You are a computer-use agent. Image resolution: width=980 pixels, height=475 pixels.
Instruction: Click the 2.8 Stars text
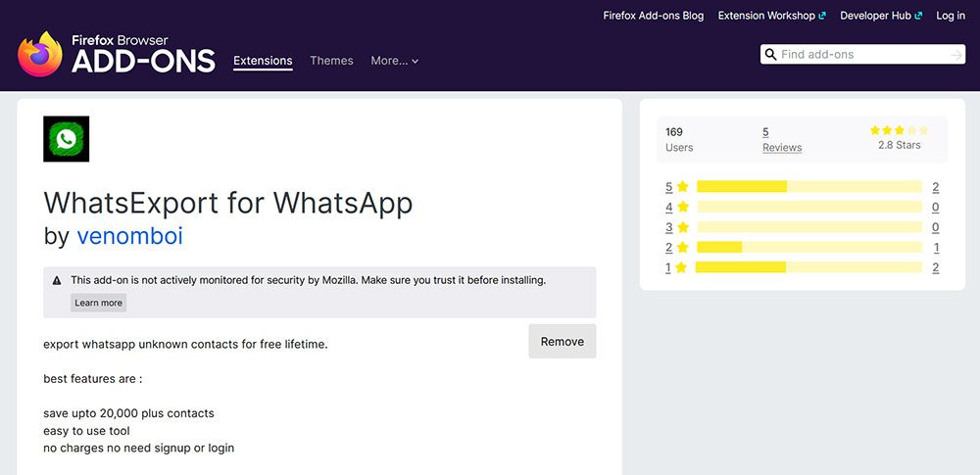(900, 145)
